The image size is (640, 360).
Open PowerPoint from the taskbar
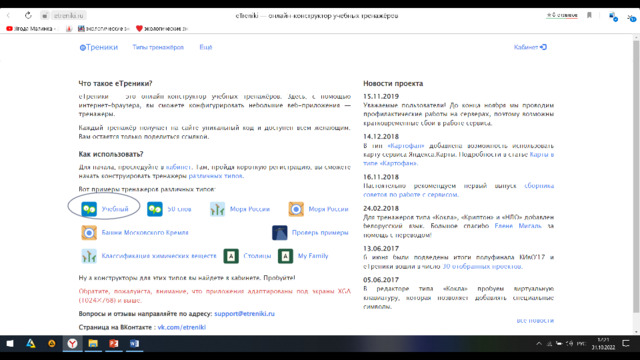[113, 344]
